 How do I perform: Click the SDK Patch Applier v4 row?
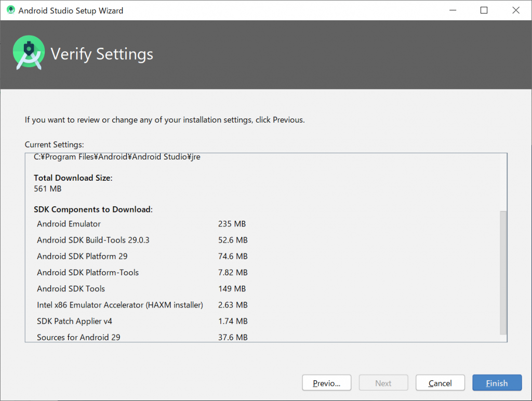click(x=74, y=321)
